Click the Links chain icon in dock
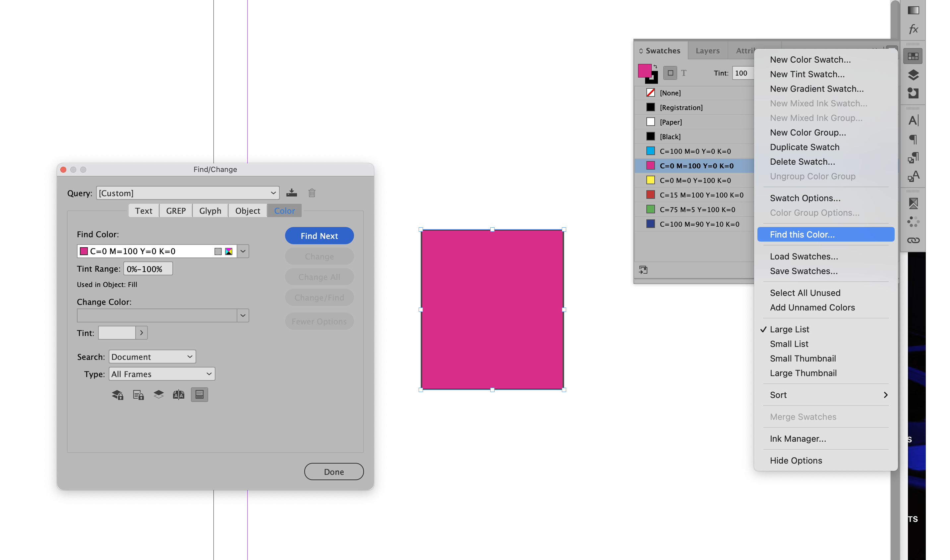 pos(914,240)
